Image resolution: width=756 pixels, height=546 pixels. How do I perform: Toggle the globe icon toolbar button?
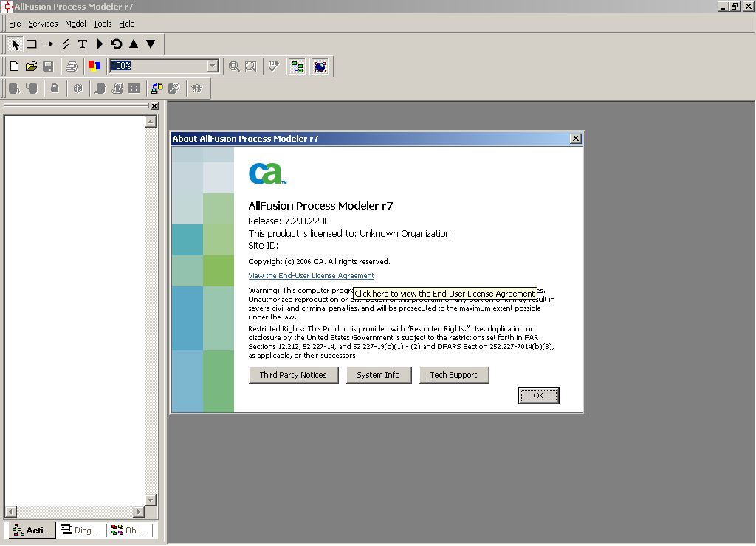320,66
